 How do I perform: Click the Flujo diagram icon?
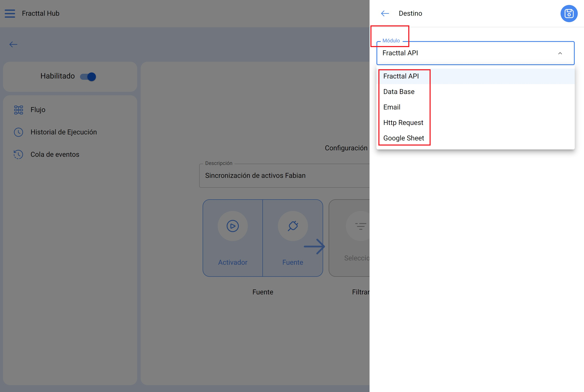pos(18,110)
